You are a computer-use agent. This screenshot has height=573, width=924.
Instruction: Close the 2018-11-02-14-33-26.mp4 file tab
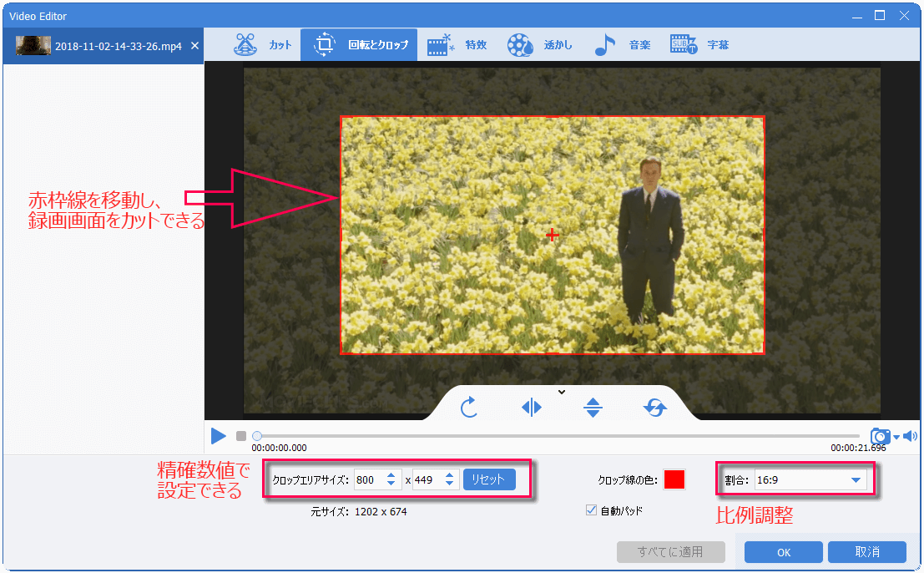coord(194,45)
